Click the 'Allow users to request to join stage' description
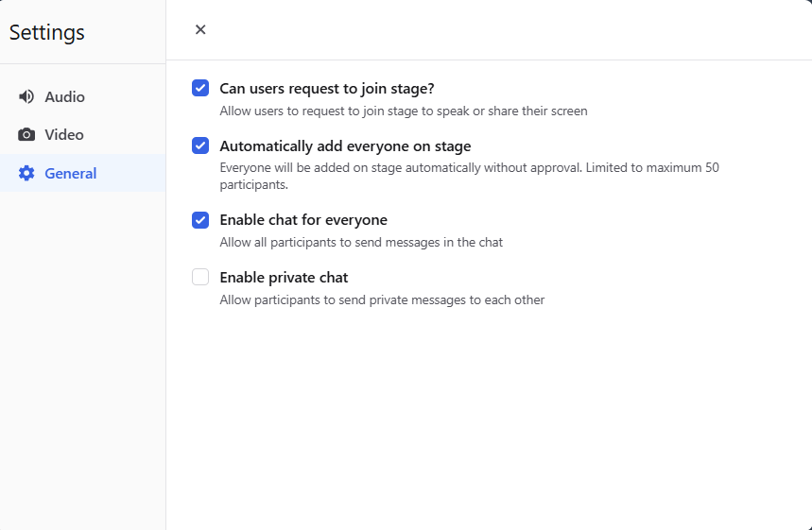This screenshot has width=812, height=530. click(x=403, y=111)
